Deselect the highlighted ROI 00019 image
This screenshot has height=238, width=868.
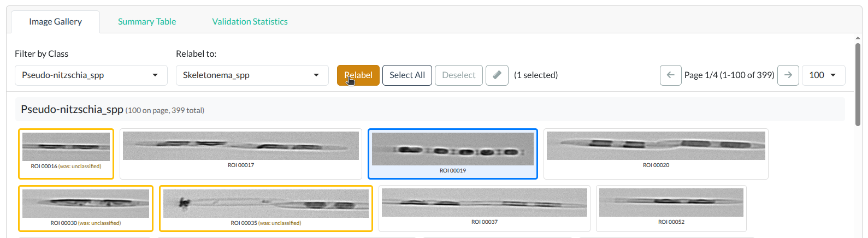pos(452,149)
